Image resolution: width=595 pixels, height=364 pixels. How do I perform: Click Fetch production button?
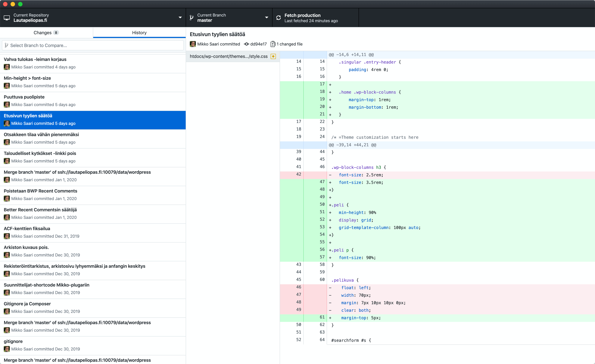click(x=316, y=18)
